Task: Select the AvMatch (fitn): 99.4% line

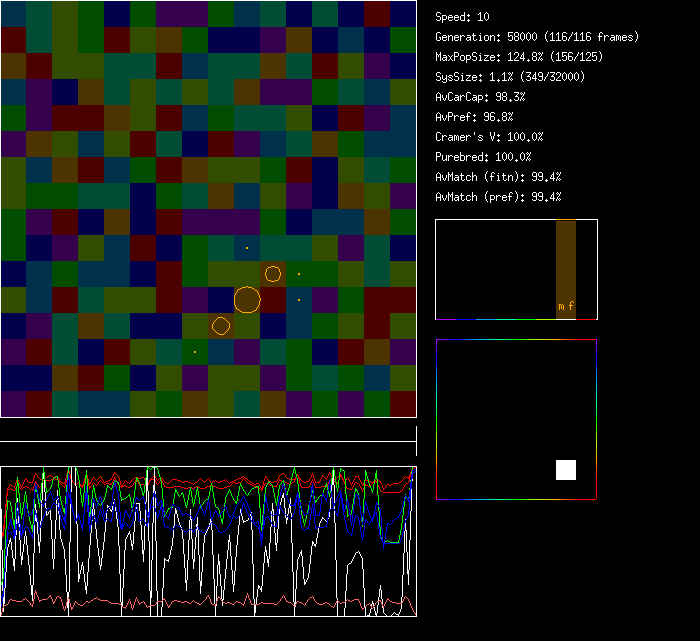Action: coord(498,177)
